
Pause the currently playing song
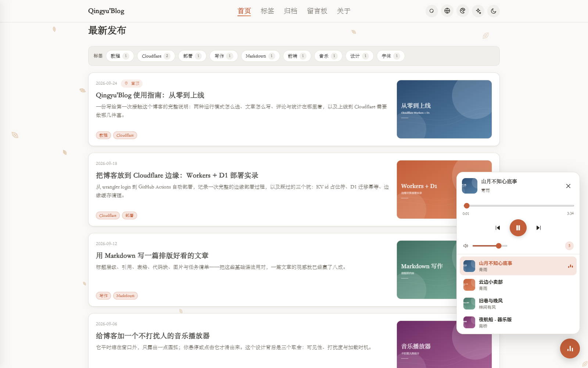[518, 228]
